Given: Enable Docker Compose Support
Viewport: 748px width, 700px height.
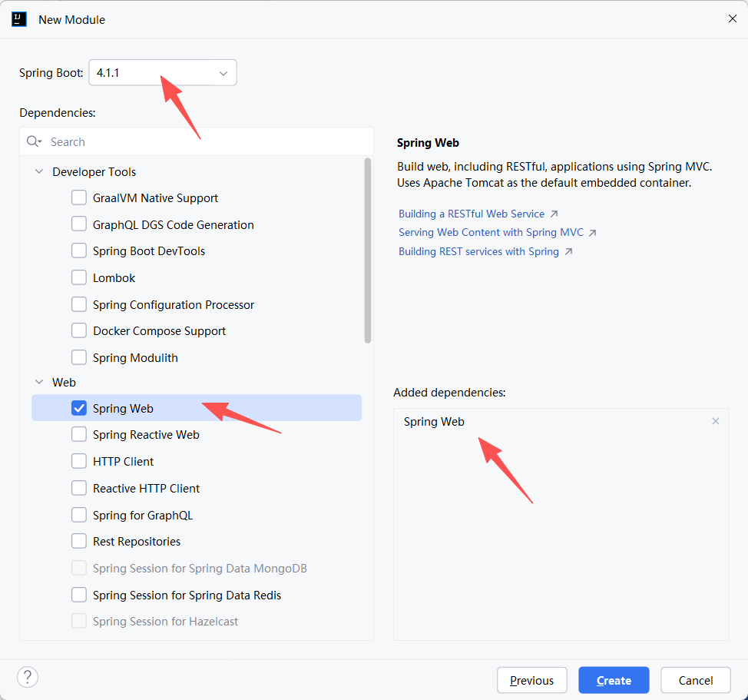Looking at the screenshot, I should point(78,330).
